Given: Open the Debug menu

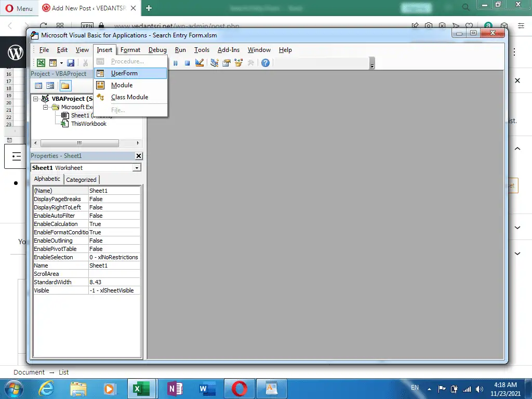Looking at the screenshot, I should pos(157,50).
